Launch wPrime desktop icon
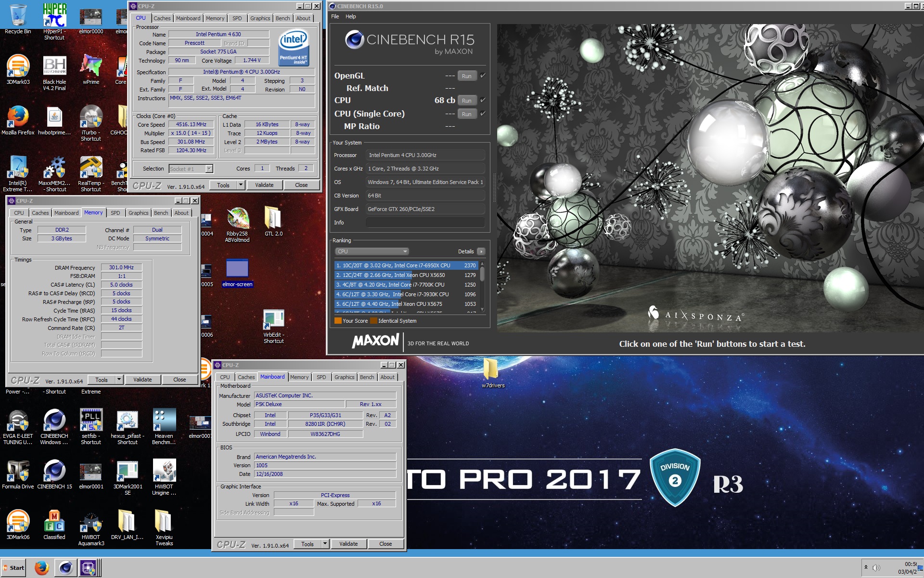This screenshot has height=578, width=924. 91,69
